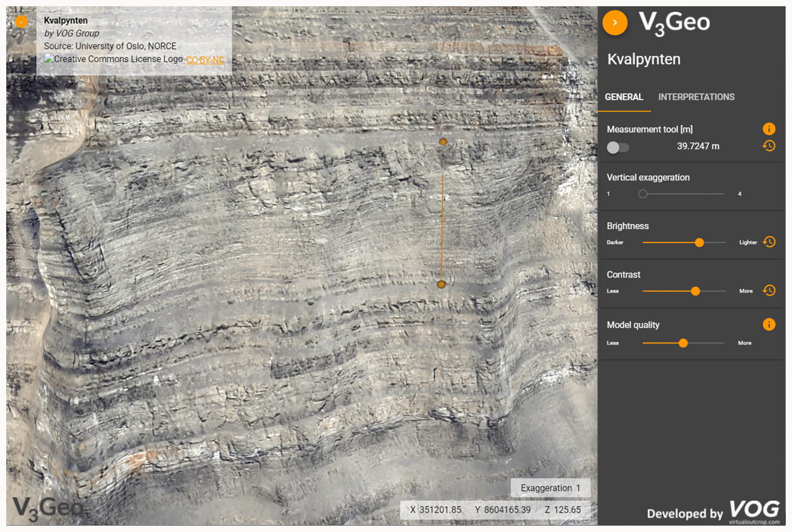Open the Measurement tool info icon
The height and width of the screenshot is (532, 792).
pyautogui.click(x=769, y=129)
